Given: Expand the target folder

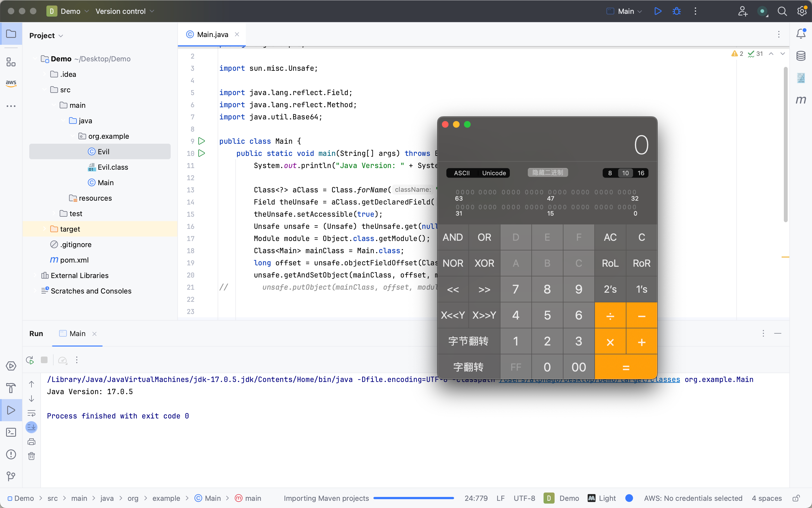Looking at the screenshot, I should coord(44,229).
